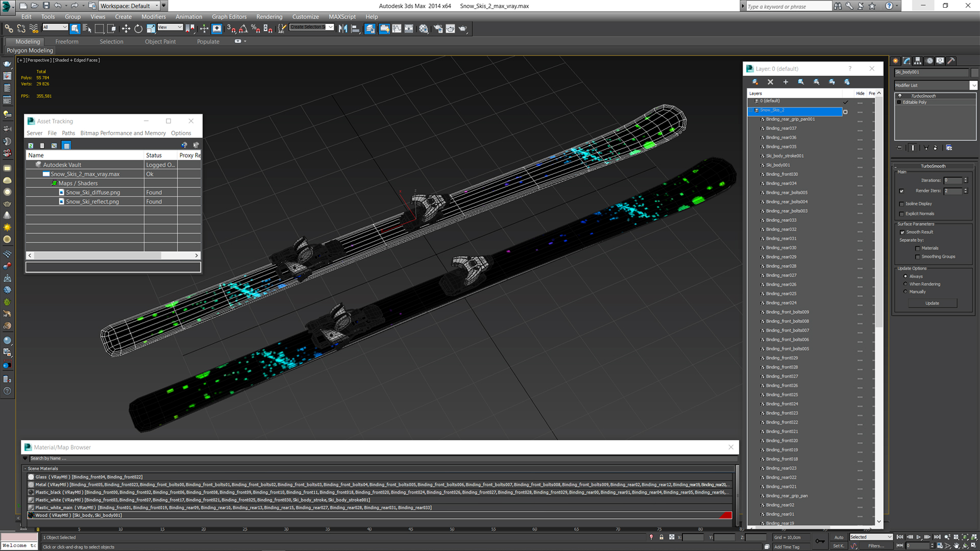The height and width of the screenshot is (551, 980).
Task: Click the Render Production teapot icon
Action: [x=462, y=29]
